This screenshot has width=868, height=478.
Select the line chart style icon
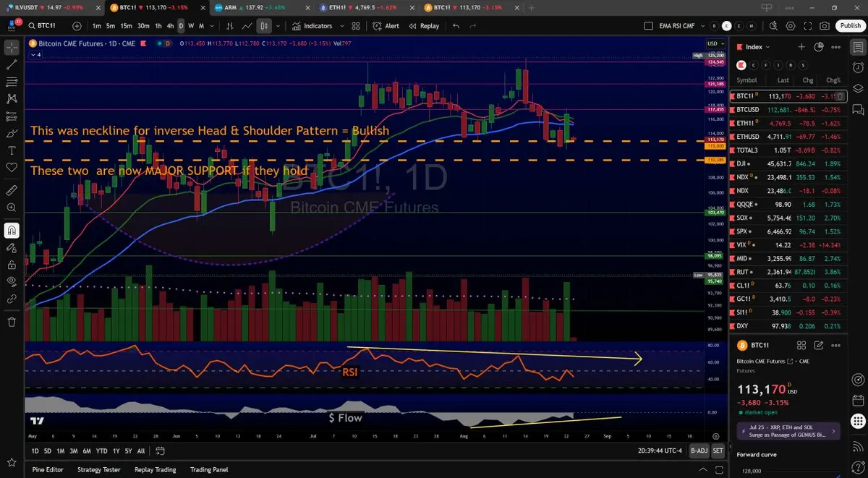(x=247, y=26)
